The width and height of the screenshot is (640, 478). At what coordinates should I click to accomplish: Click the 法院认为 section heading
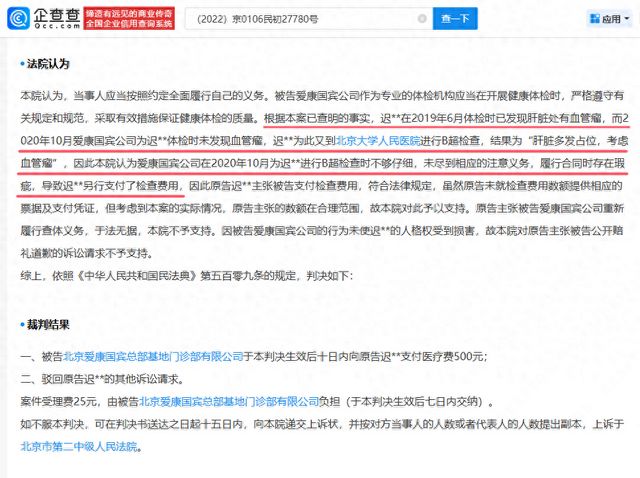[x=48, y=64]
